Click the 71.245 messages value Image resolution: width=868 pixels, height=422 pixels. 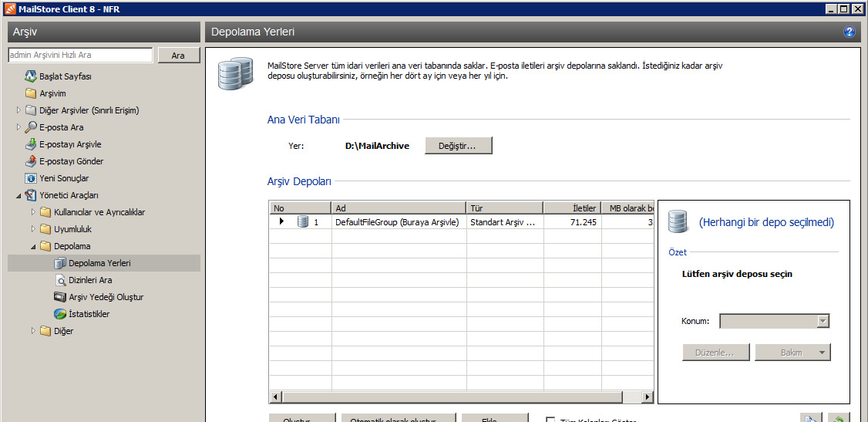click(583, 222)
